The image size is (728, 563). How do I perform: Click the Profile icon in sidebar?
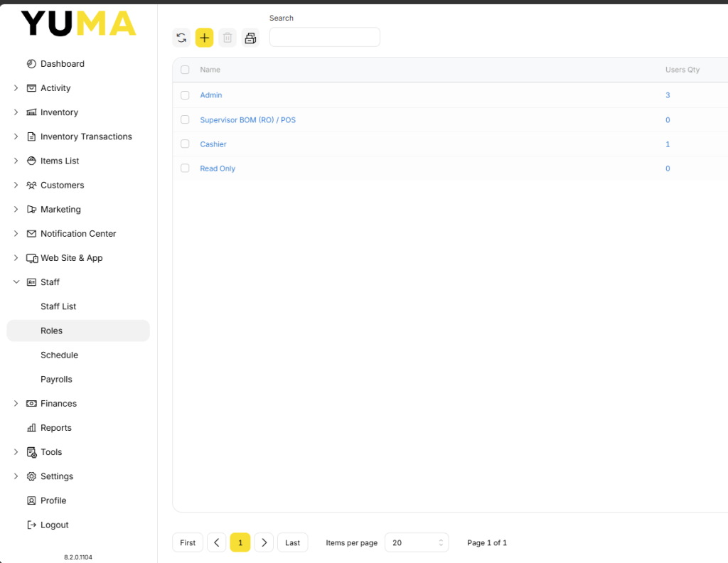[x=31, y=500]
